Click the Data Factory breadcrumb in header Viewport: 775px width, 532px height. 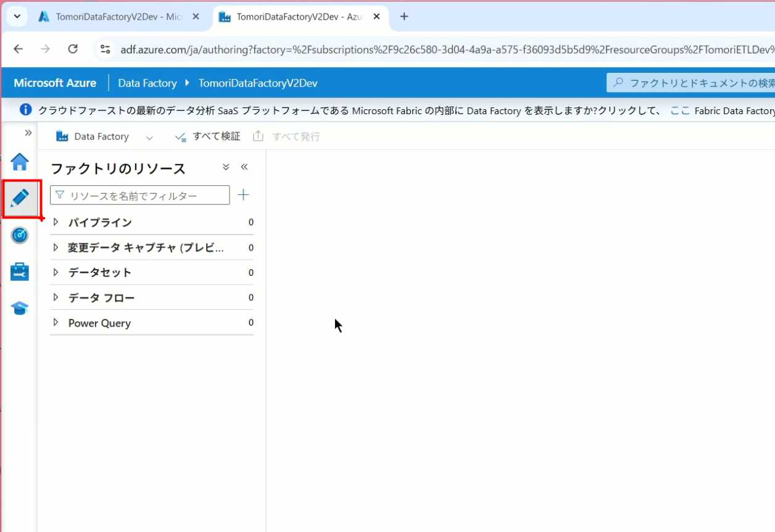tap(147, 83)
